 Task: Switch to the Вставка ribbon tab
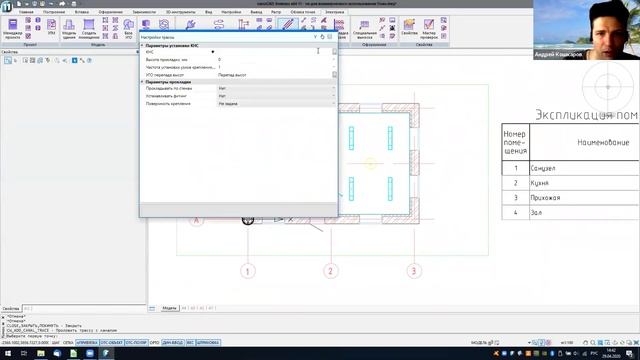(82, 12)
